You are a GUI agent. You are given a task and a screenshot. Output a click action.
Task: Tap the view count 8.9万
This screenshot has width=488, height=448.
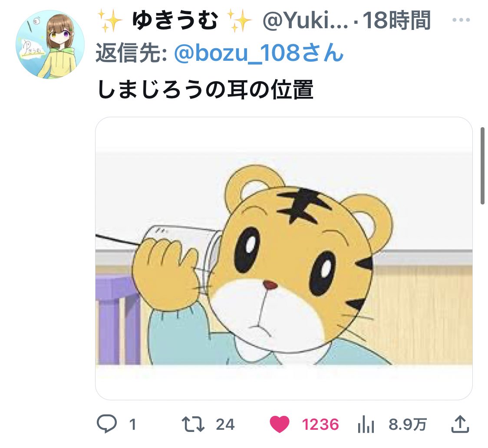[407, 425]
